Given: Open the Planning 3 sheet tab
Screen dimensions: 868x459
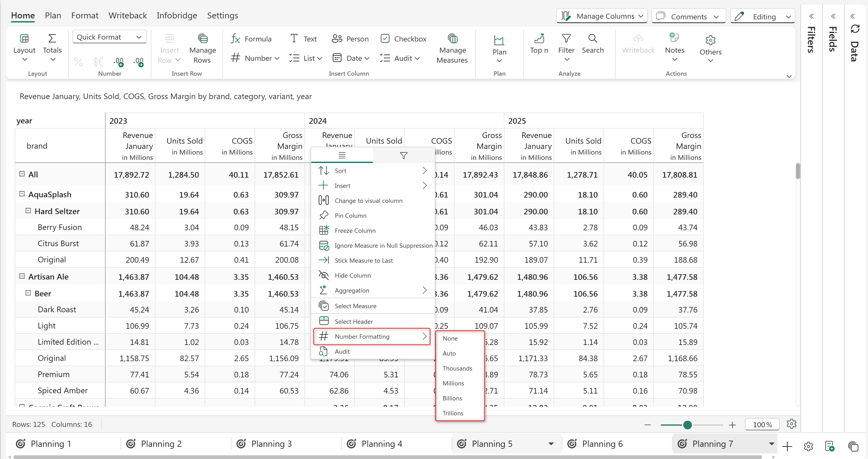Looking at the screenshot, I should pyautogui.click(x=271, y=444).
